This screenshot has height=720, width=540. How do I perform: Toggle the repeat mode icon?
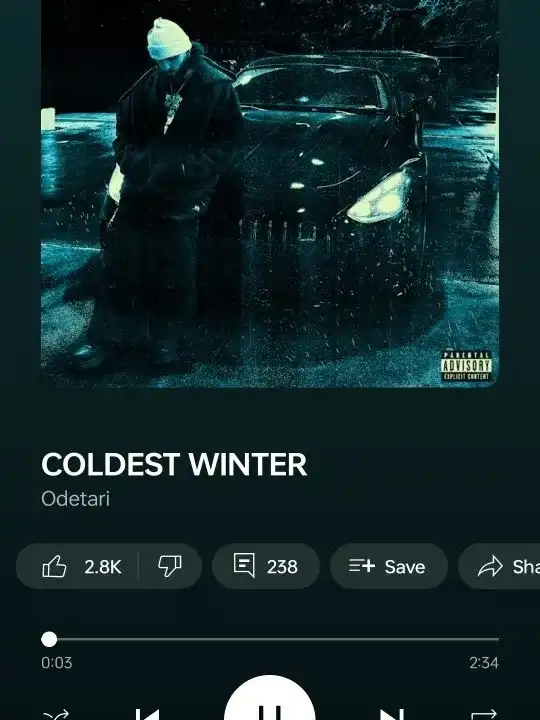coord(484,714)
